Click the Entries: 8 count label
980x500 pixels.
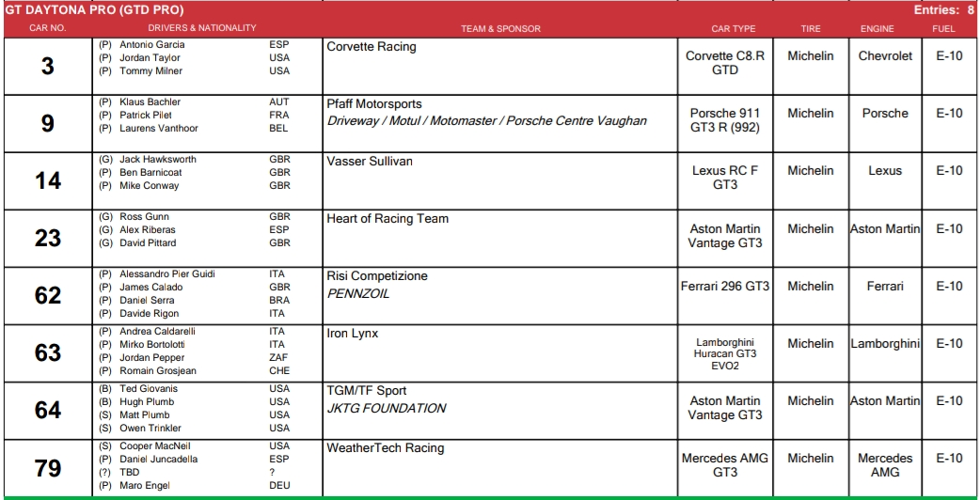tap(943, 10)
